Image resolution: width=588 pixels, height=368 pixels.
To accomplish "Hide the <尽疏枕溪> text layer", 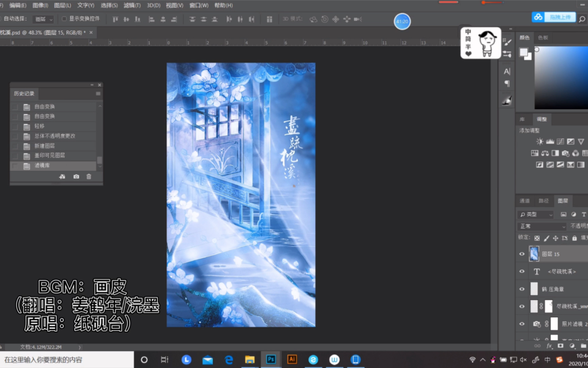I will tap(522, 272).
